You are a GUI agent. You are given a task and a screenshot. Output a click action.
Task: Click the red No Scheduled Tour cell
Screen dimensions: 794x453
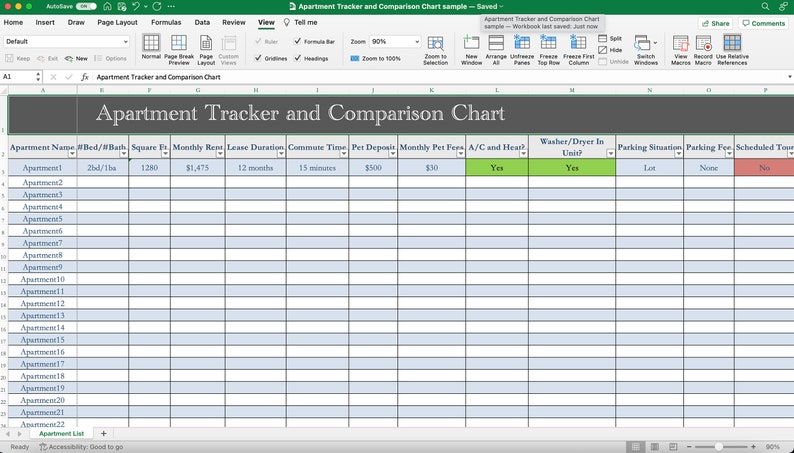764,168
